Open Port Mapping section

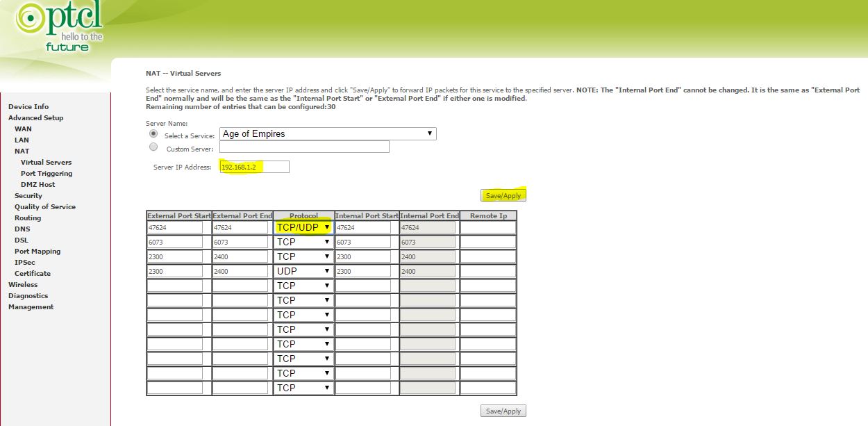point(37,252)
